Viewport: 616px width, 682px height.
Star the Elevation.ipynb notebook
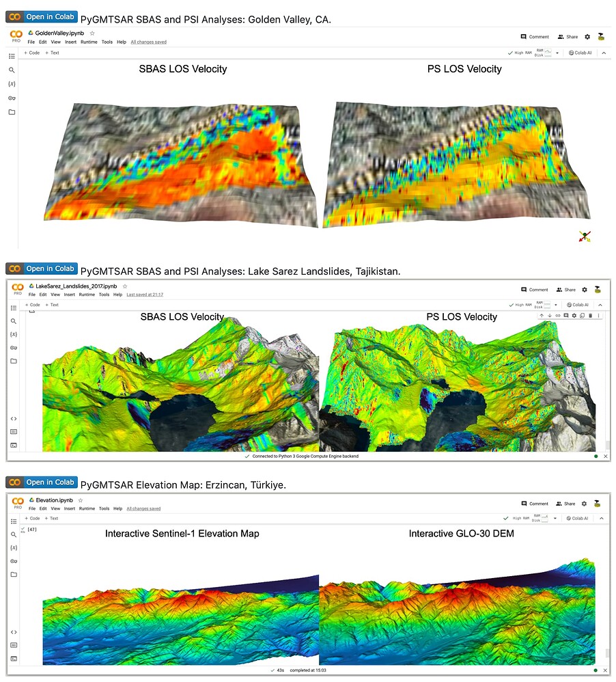point(80,500)
